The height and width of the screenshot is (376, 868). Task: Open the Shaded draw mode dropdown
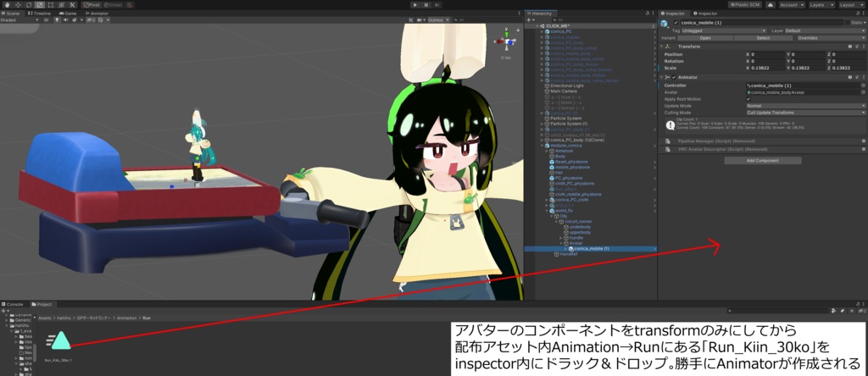click(x=19, y=20)
